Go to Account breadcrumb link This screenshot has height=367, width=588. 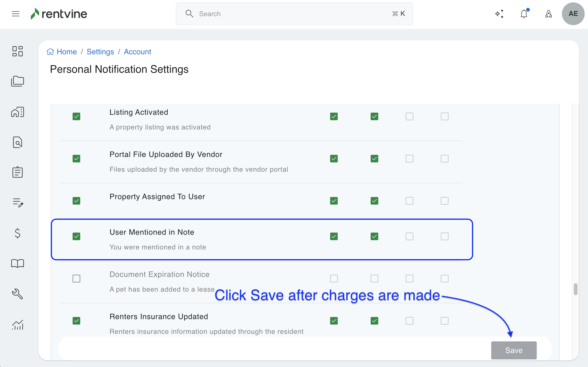click(x=137, y=52)
